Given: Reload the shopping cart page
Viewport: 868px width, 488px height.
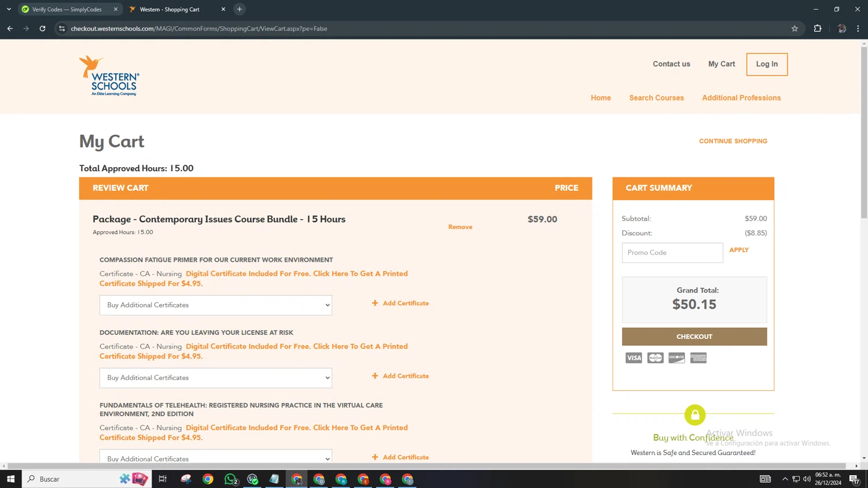Looking at the screenshot, I should pos(42,28).
